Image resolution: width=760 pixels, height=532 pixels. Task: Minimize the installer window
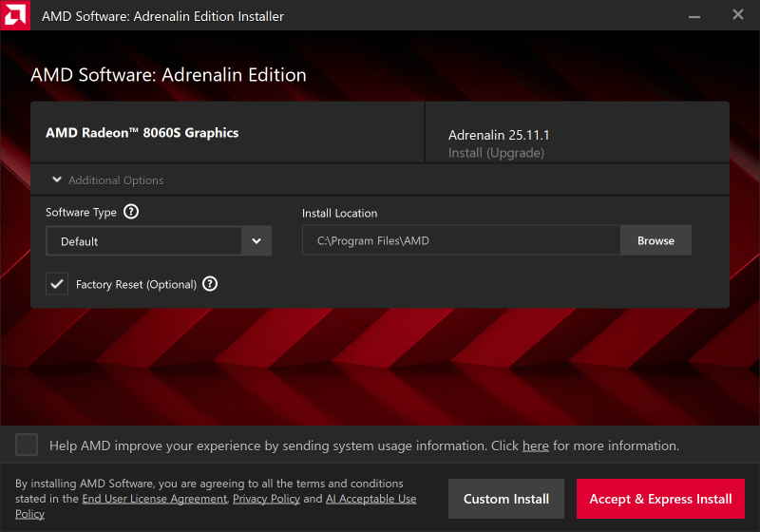coord(694,15)
